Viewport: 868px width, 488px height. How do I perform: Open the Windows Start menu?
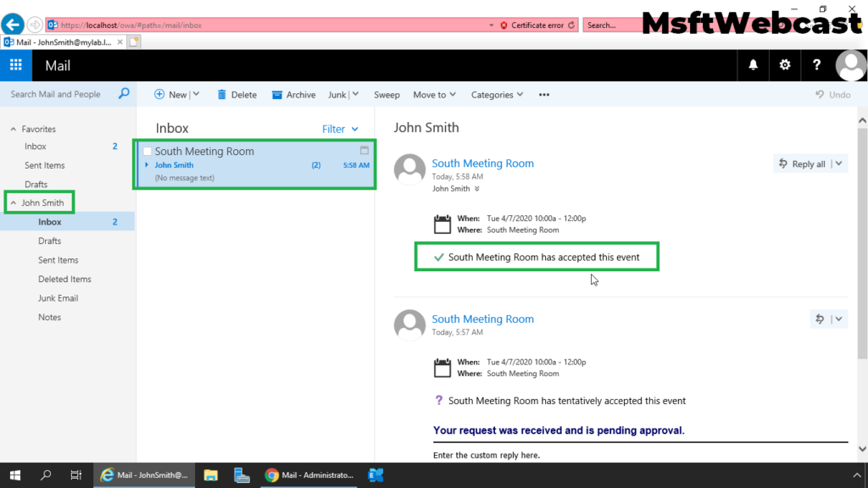[x=15, y=475]
